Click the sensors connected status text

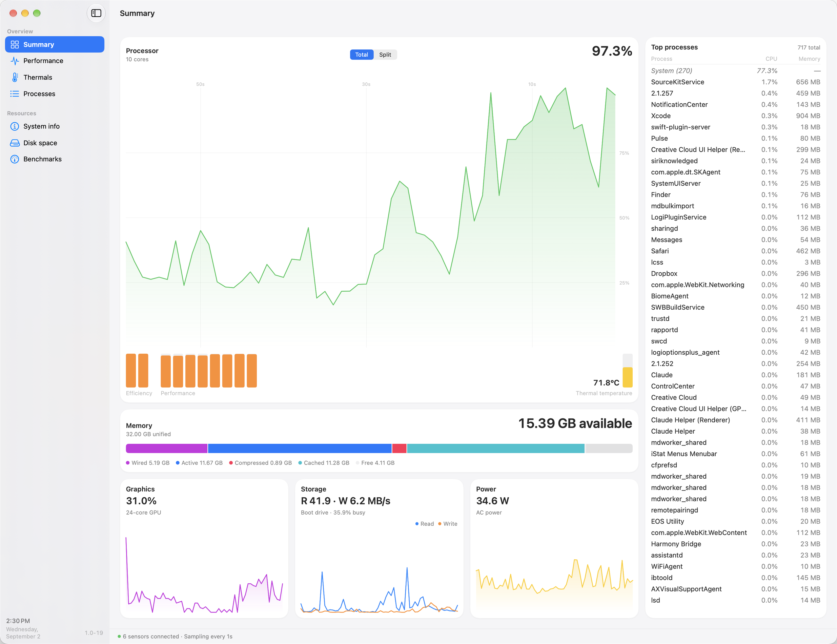click(178, 636)
